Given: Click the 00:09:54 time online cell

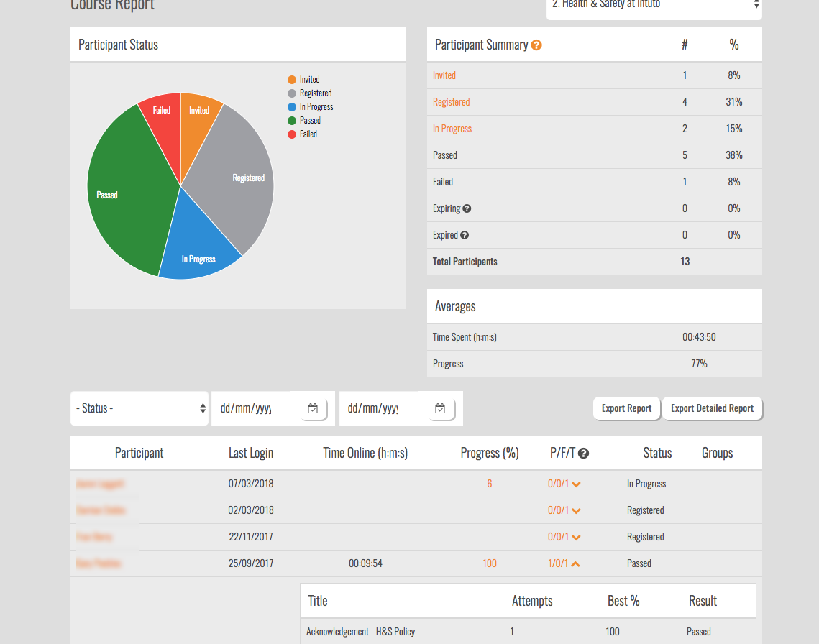Looking at the screenshot, I should (365, 563).
